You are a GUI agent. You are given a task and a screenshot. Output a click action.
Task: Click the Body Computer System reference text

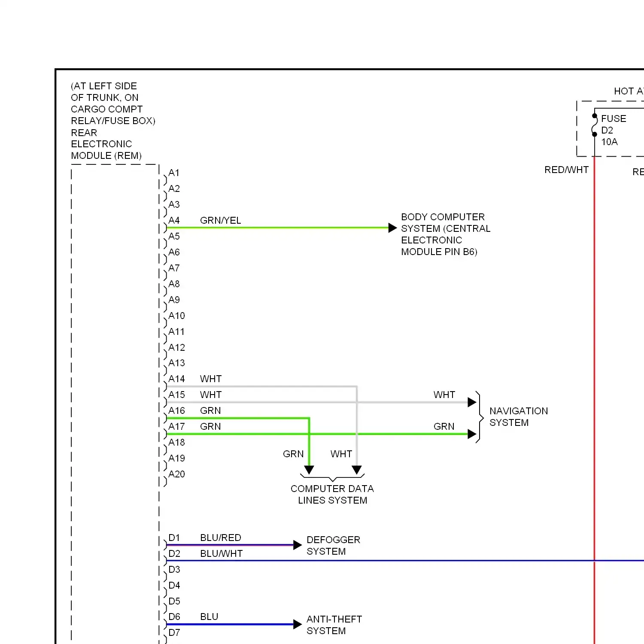pos(446,234)
